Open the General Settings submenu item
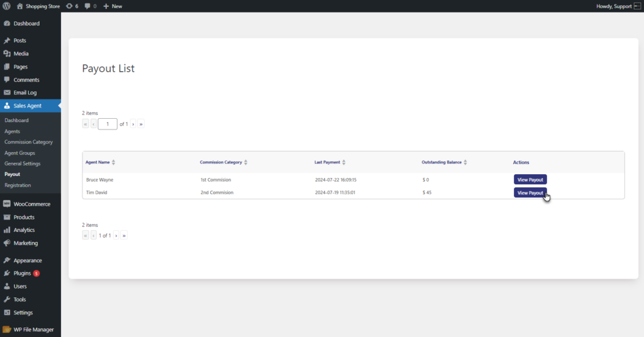 pos(23,163)
